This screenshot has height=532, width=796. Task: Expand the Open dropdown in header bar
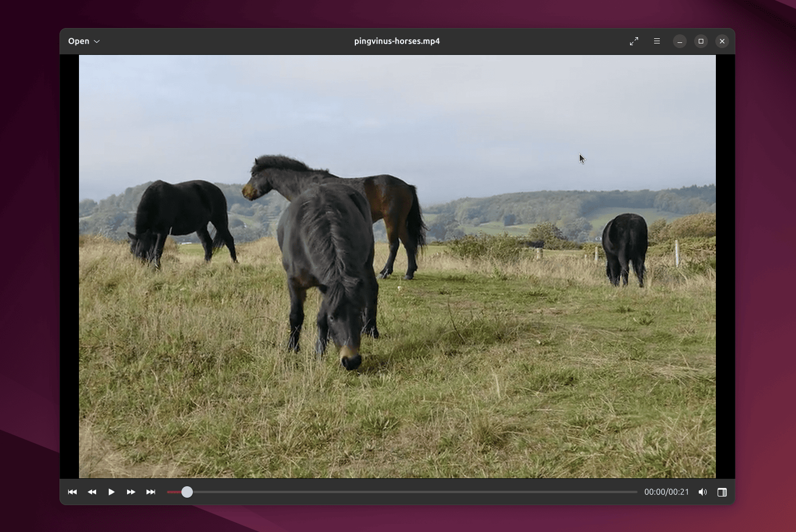[x=84, y=41]
